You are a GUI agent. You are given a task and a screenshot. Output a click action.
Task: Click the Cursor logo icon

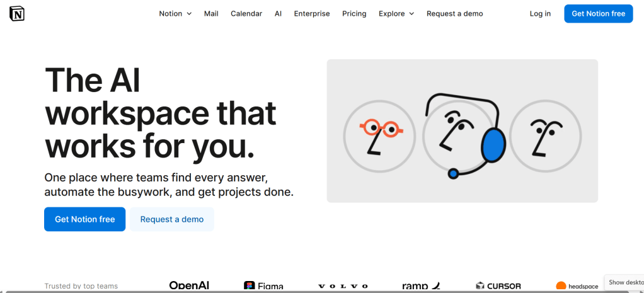tap(480, 286)
